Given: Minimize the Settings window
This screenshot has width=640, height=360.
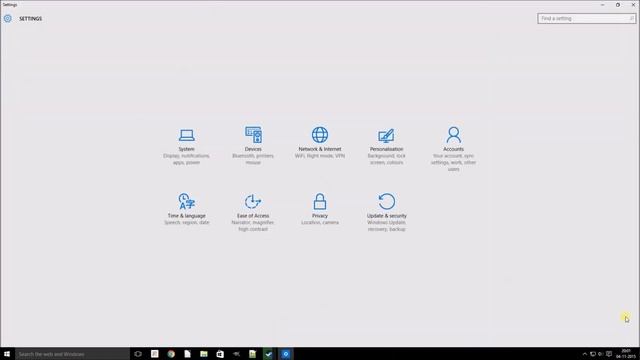Looking at the screenshot, I should (602, 5).
